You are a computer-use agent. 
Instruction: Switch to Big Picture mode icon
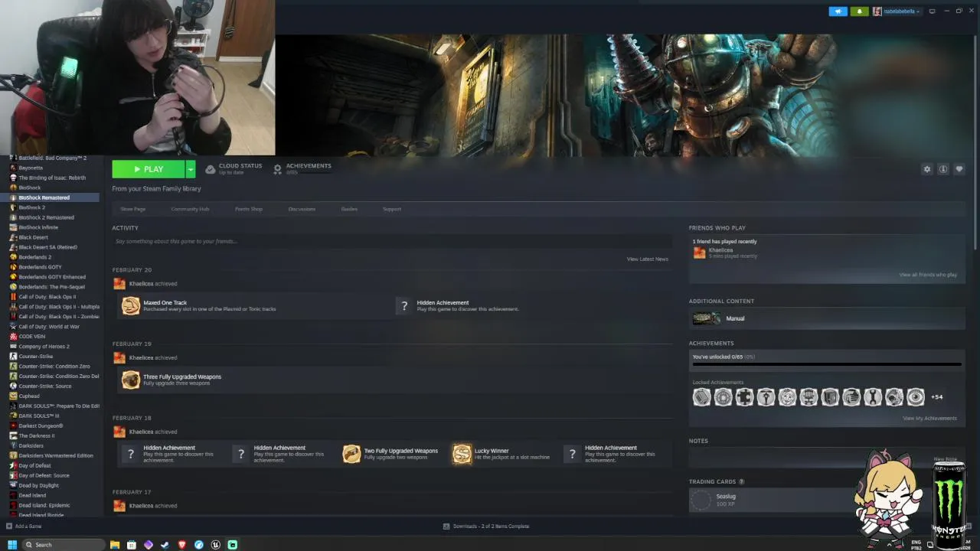pyautogui.click(x=932, y=11)
